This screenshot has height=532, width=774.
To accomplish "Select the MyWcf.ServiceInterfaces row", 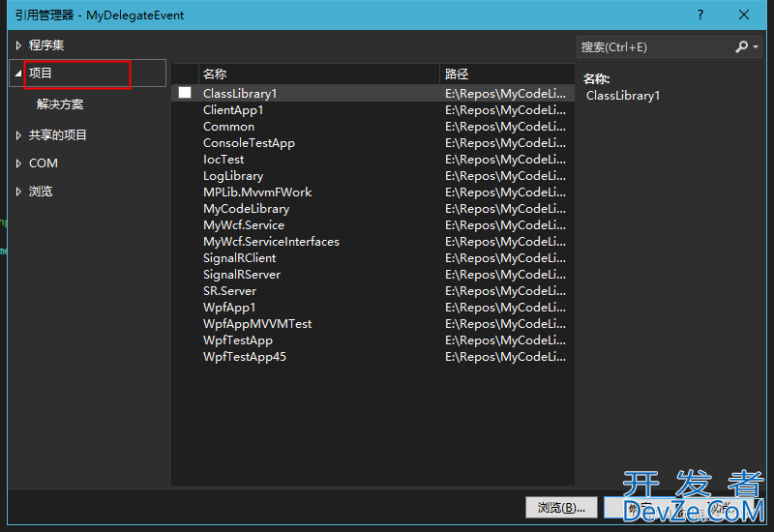I will (x=373, y=241).
